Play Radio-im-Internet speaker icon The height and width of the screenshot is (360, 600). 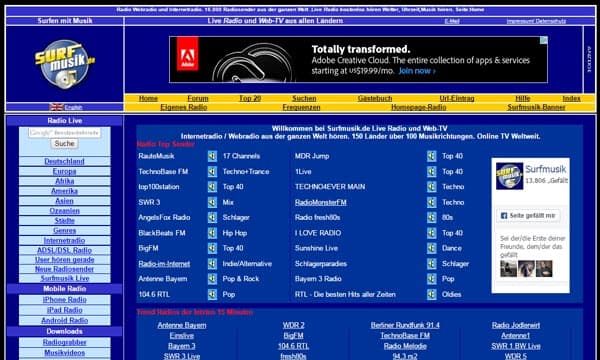click(x=212, y=264)
